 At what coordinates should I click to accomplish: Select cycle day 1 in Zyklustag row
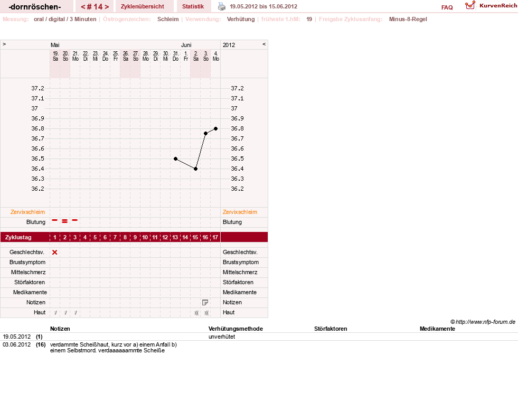(x=55, y=237)
